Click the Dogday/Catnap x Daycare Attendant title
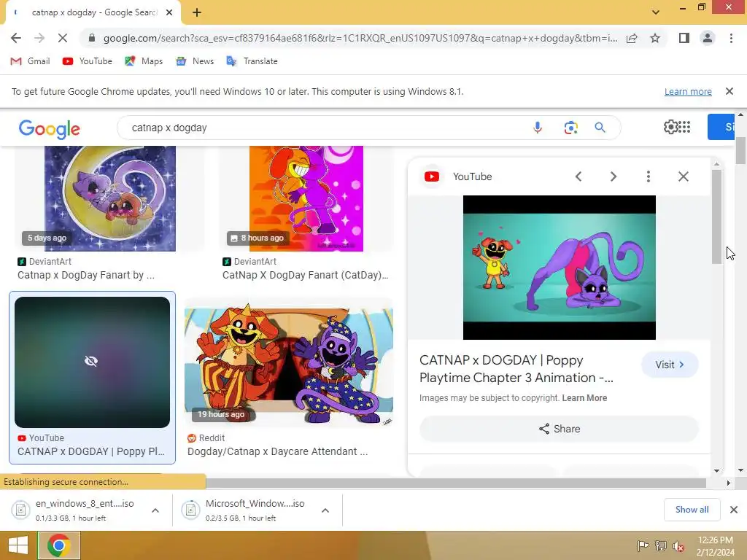This screenshot has width=747, height=560. [x=277, y=451]
